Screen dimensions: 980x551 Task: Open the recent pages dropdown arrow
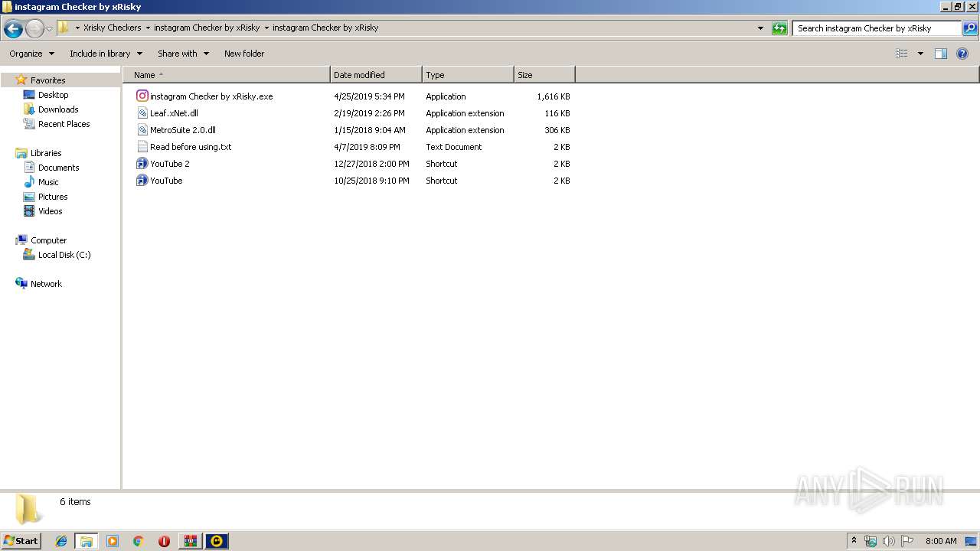(x=49, y=29)
